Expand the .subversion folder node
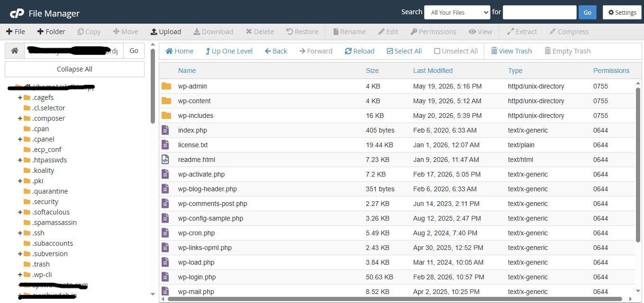This screenshot has width=644, height=303. coord(20,254)
